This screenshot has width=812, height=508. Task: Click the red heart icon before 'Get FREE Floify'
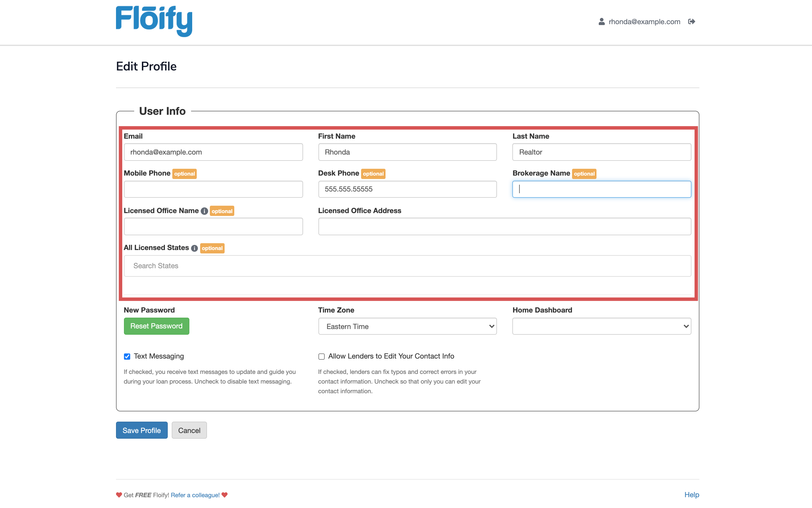coord(119,495)
